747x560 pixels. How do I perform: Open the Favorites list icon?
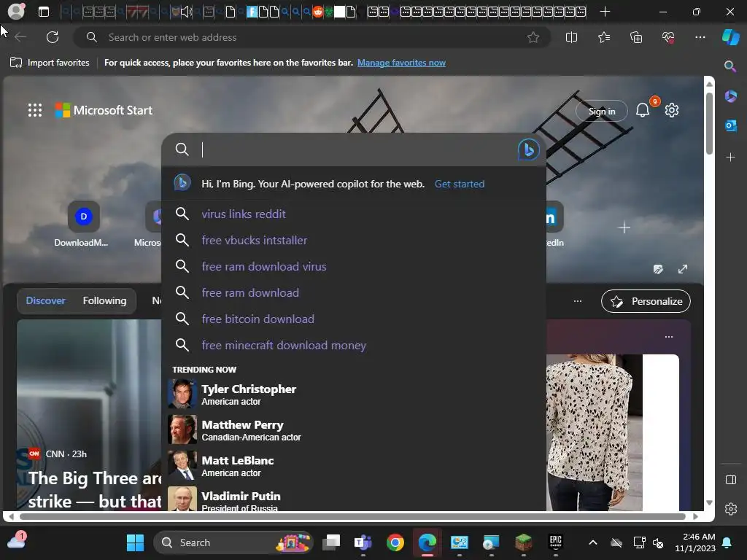604,37
